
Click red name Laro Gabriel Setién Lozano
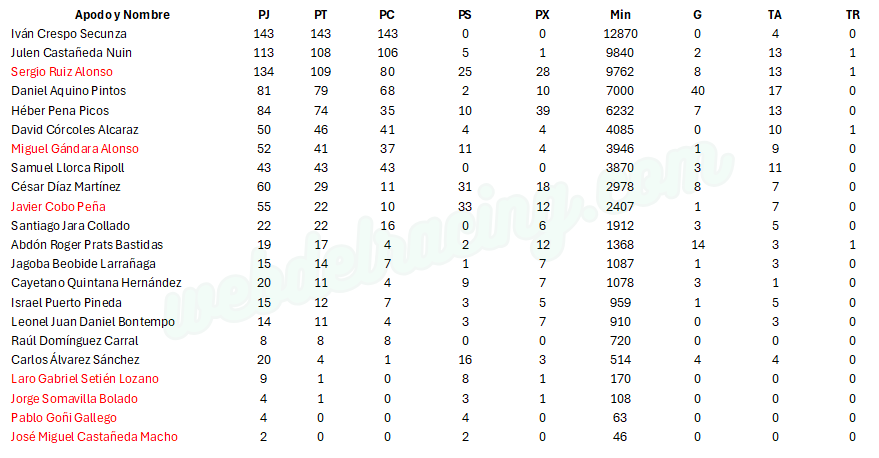pyautogui.click(x=85, y=379)
